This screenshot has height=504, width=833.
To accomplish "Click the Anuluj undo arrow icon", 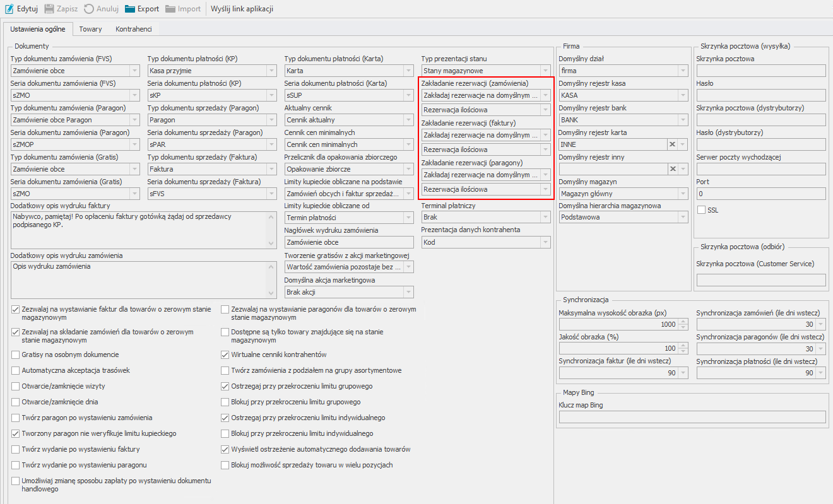I will click(89, 9).
